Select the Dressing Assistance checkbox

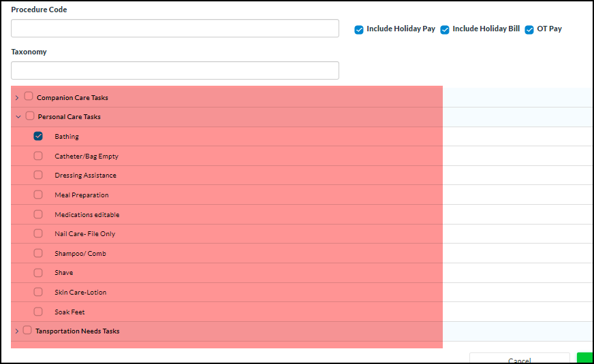[38, 175]
